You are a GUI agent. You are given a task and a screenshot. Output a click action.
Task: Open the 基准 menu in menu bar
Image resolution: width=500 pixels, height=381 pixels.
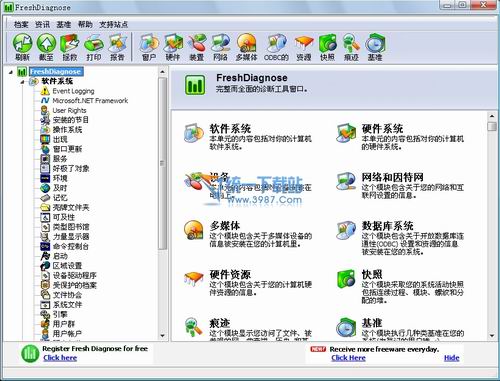coord(64,25)
